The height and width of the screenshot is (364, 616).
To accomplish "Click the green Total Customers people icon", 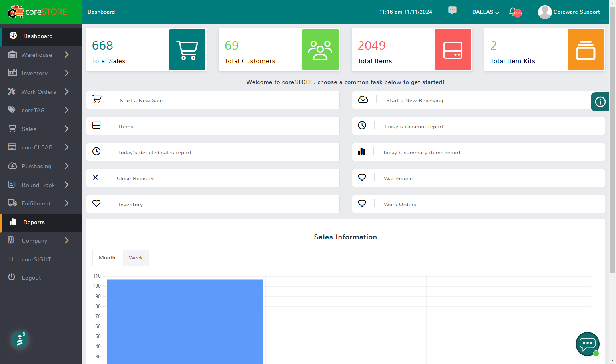I will [320, 50].
